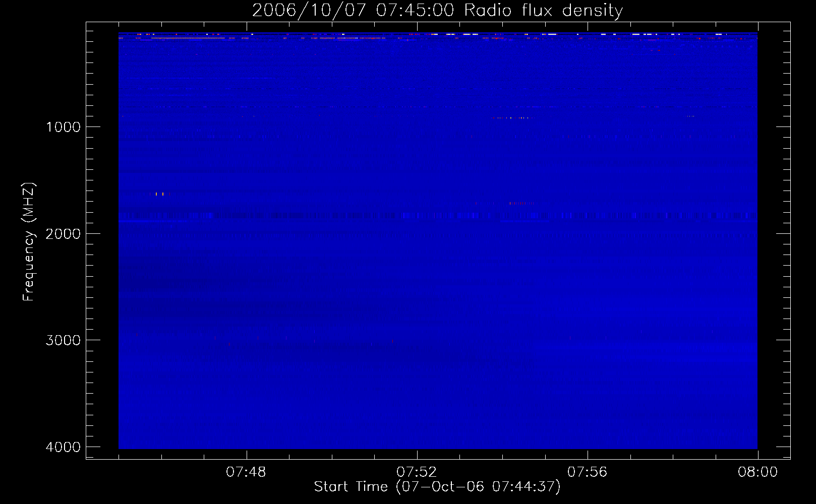
Task: Click the plot title '2006/10/07 07:45:00 Radio flux density'
Action: point(437,11)
